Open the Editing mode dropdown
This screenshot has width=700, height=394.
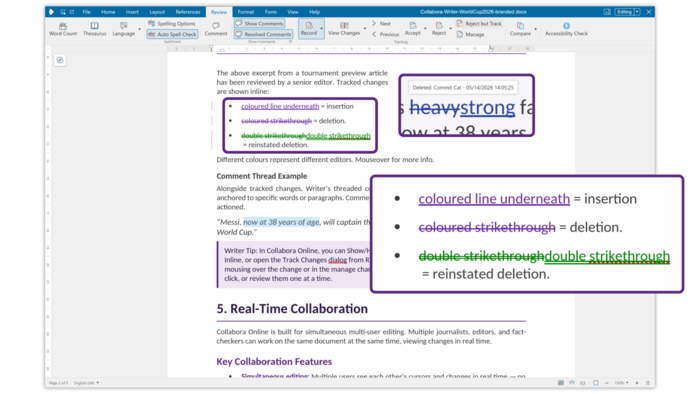click(638, 12)
